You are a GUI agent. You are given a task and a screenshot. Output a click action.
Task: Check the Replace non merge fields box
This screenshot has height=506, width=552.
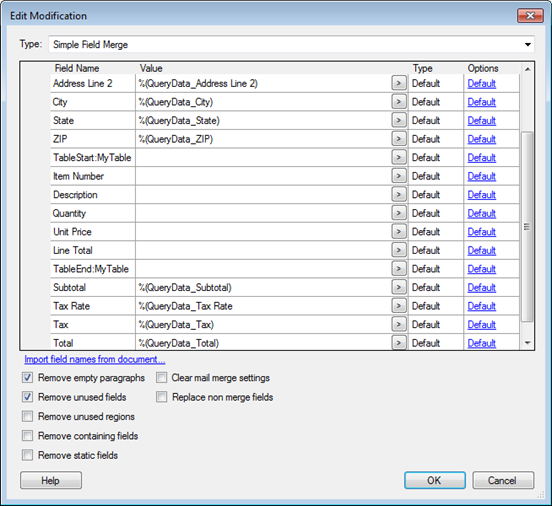pyautogui.click(x=162, y=397)
